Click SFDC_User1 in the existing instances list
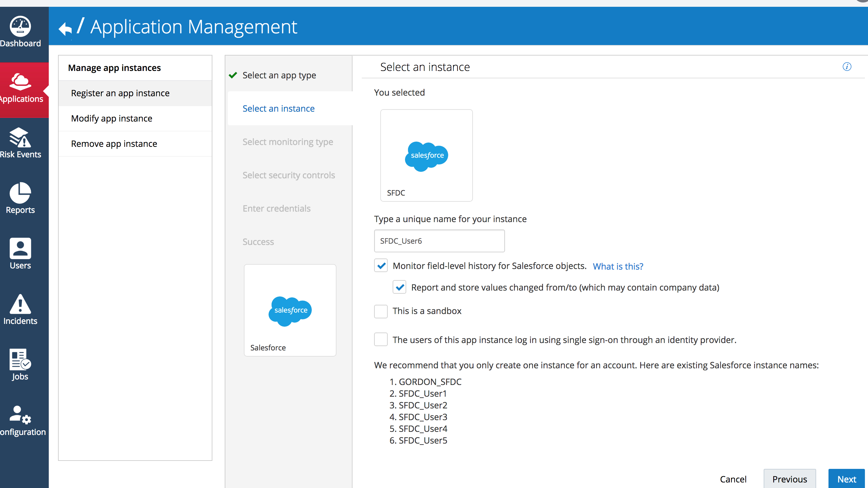868x488 pixels. [x=423, y=394]
